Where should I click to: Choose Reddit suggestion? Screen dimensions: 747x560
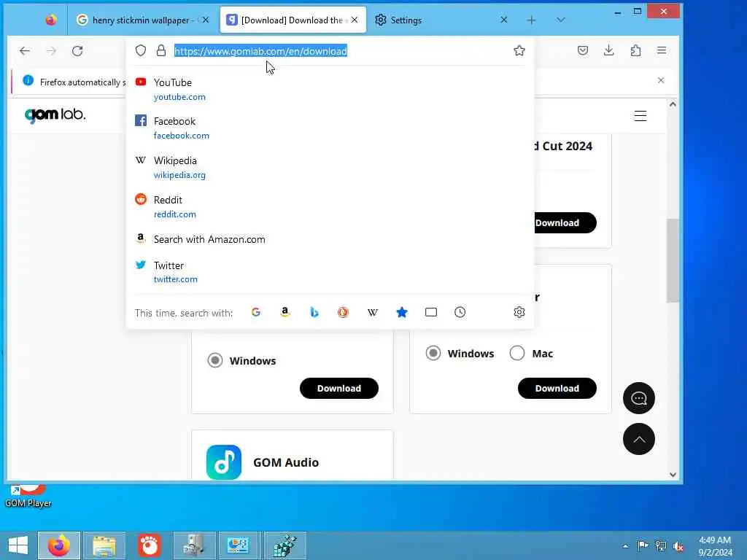coord(330,206)
